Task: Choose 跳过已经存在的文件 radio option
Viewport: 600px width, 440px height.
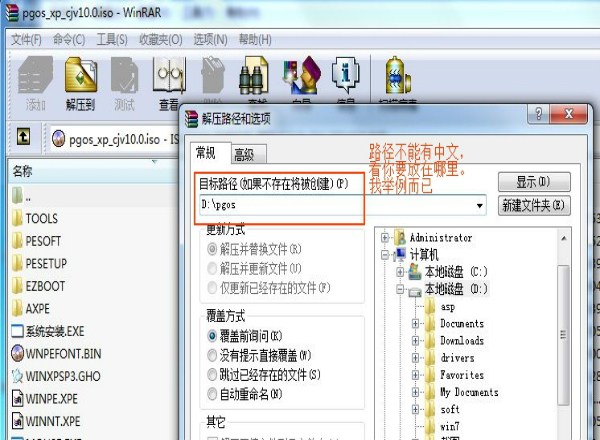Action: (x=211, y=374)
